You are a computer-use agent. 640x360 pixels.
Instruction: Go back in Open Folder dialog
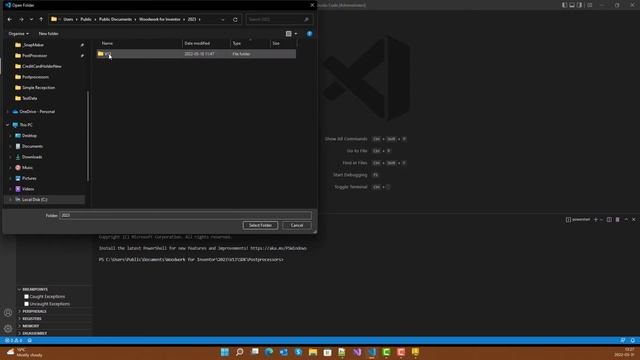pos(10,19)
